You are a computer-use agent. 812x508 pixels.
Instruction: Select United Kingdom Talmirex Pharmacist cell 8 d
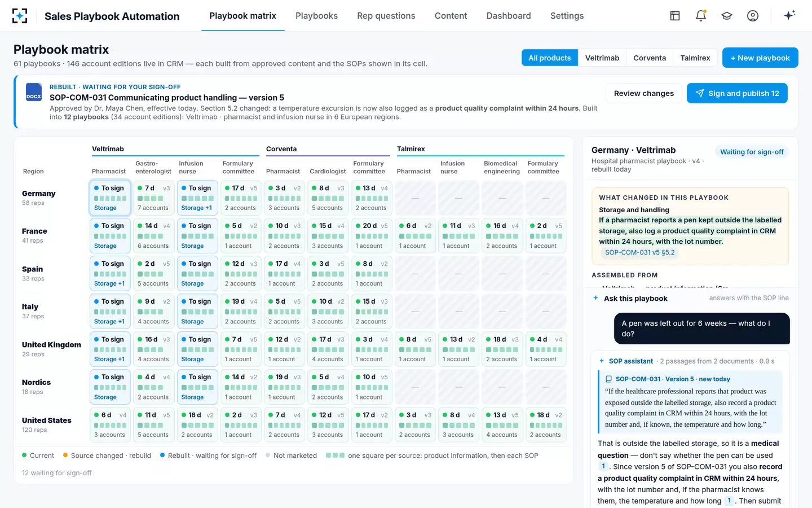pos(415,349)
